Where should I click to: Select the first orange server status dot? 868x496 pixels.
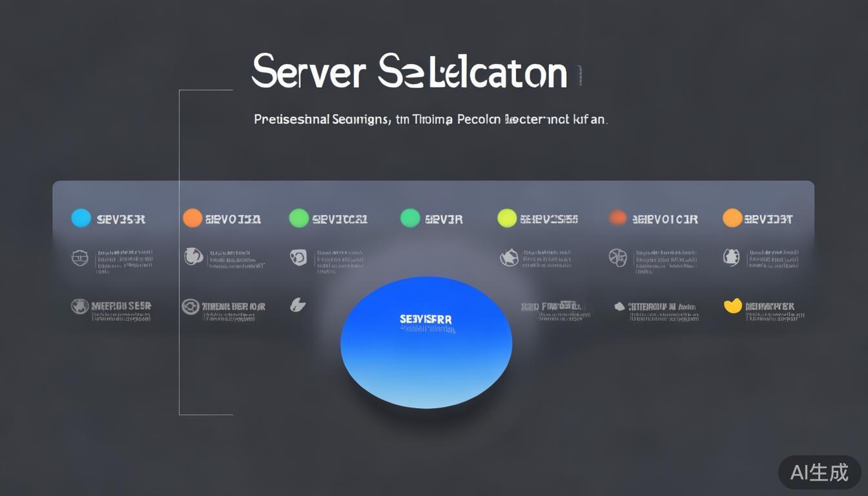point(192,218)
